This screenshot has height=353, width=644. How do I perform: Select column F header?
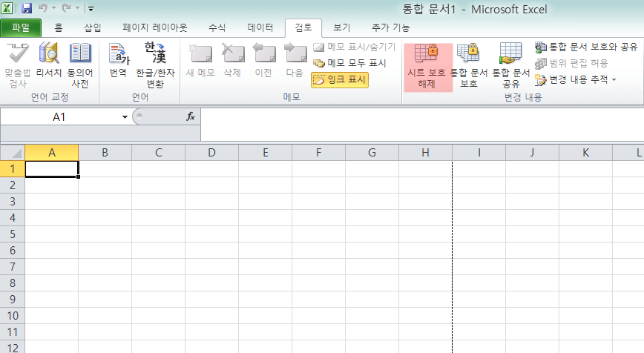(319, 153)
